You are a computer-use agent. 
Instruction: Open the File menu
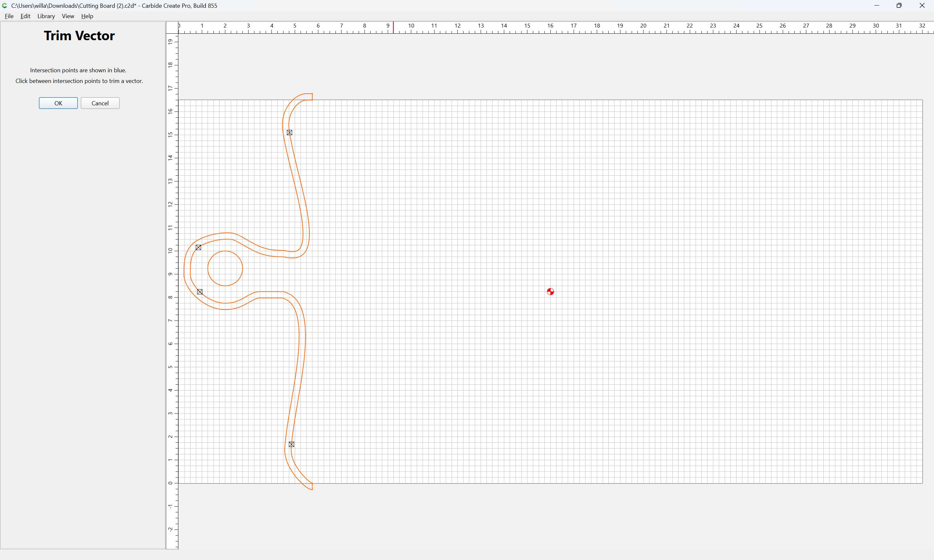point(9,16)
